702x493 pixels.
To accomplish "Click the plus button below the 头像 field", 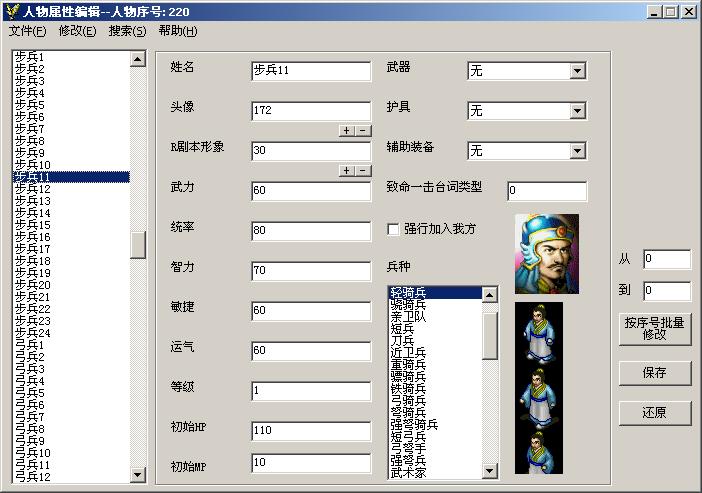I will (347, 131).
